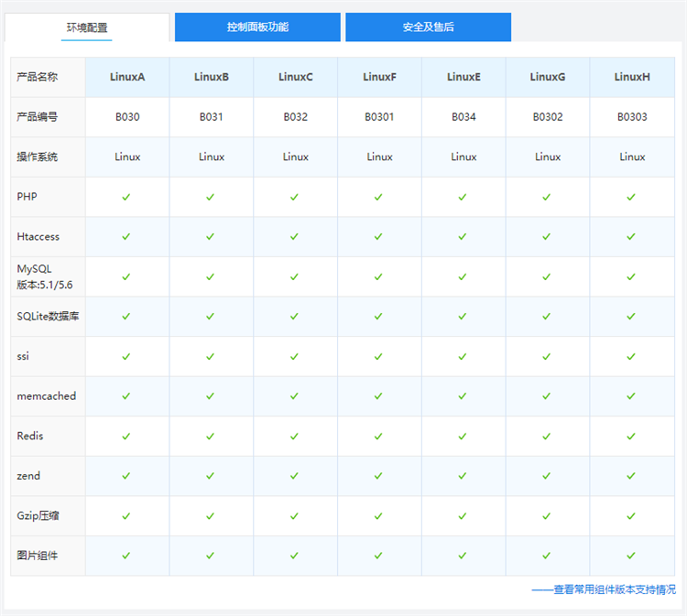Select the 环境配置 tab
Screen dimensions: 687x616
[x=87, y=27]
